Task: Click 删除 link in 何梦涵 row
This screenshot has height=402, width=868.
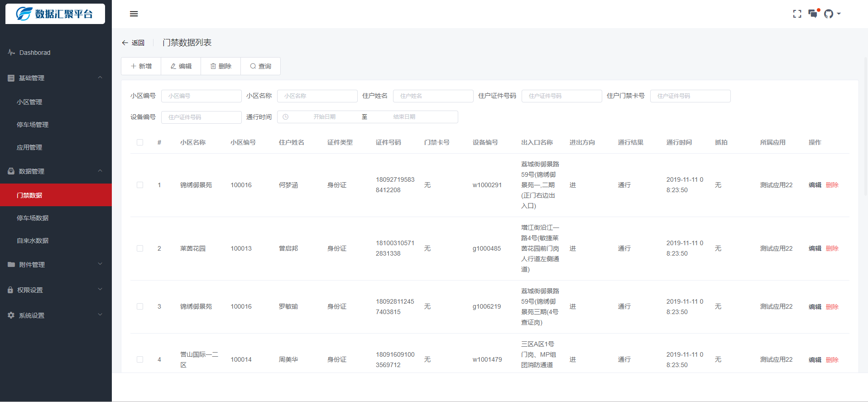Action: point(832,185)
